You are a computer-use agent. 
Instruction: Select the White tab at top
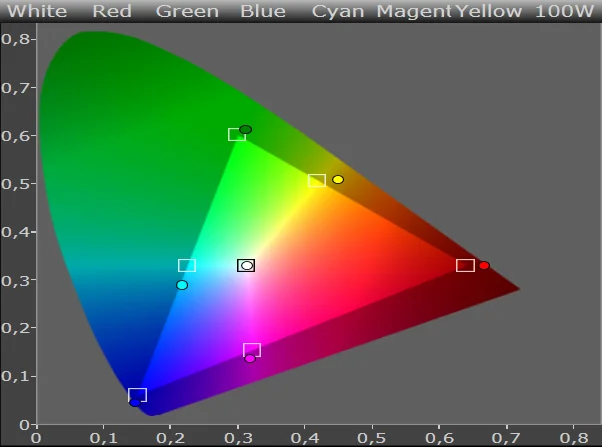click(37, 12)
